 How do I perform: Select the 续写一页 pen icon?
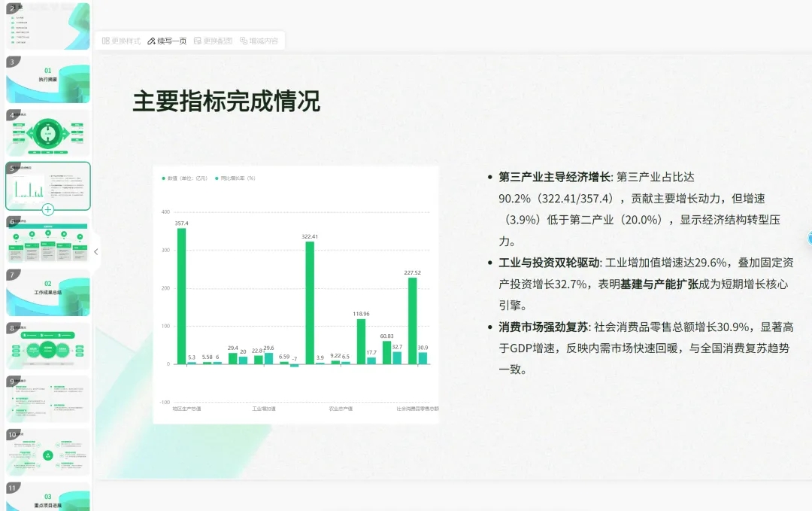[153, 41]
